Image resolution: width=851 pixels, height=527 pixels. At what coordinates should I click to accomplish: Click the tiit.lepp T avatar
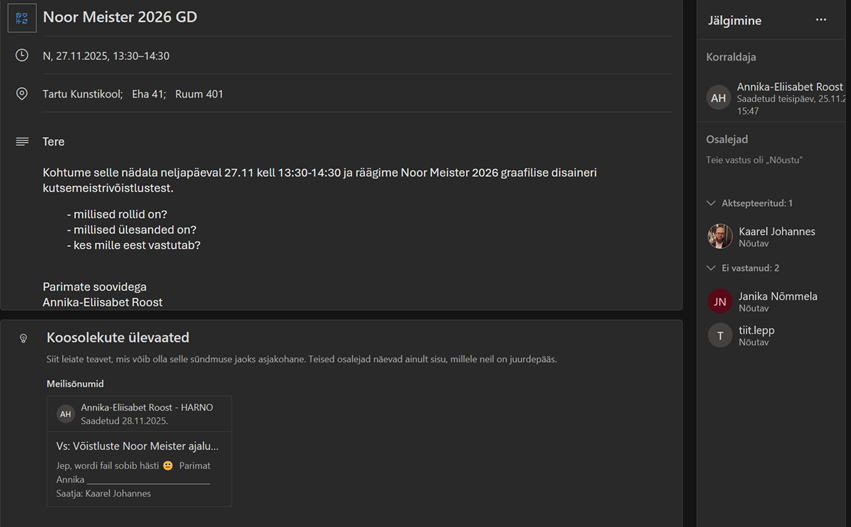click(720, 336)
